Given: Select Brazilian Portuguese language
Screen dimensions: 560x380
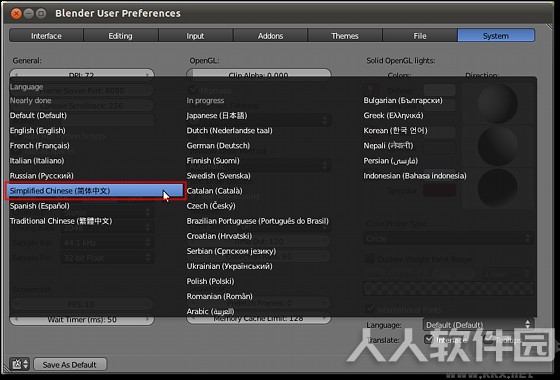Looking at the screenshot, I should coord(258,221).
